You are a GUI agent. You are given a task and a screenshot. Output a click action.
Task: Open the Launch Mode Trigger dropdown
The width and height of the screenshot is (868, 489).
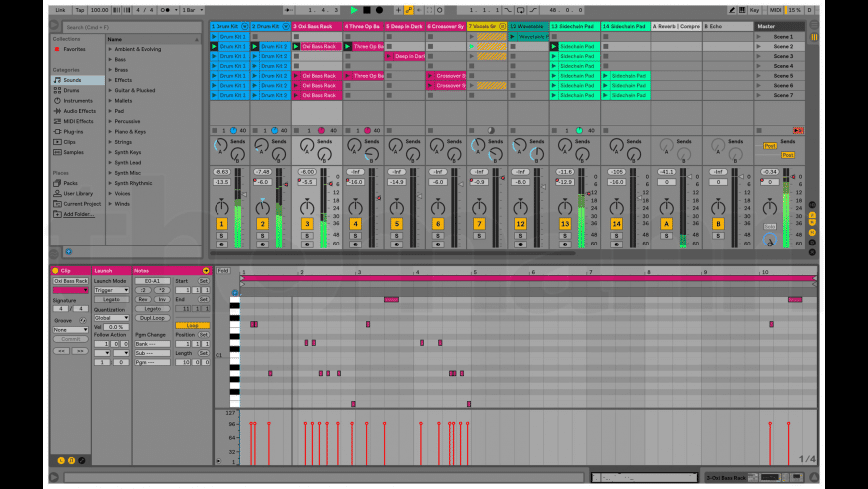pos(111,290)
